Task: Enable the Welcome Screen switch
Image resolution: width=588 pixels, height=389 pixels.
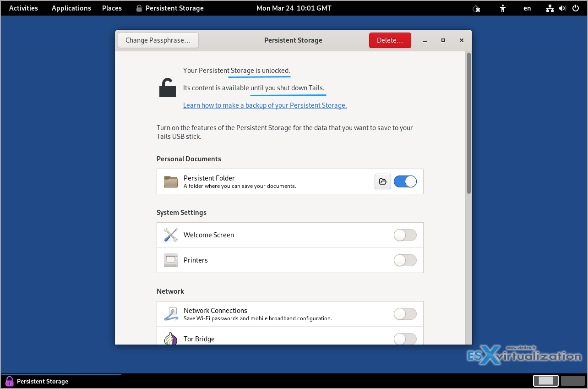Action: tap(405, 235)
